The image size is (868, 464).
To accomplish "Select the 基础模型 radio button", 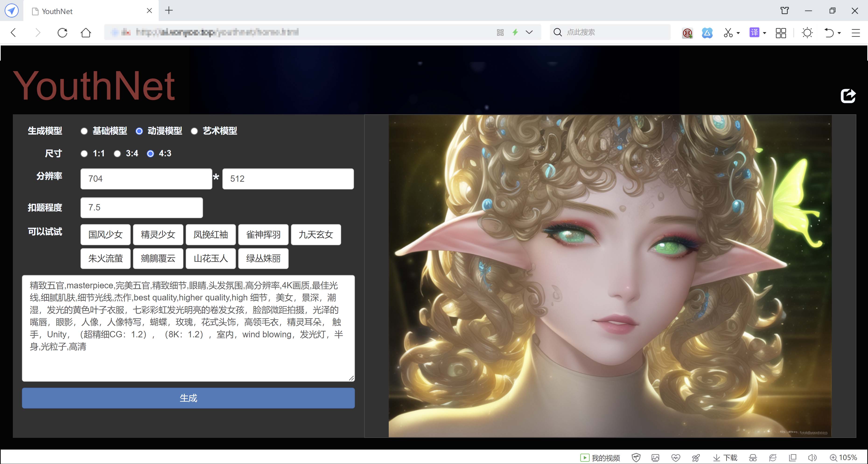I will pyautogui.click(x=84, y=131).
